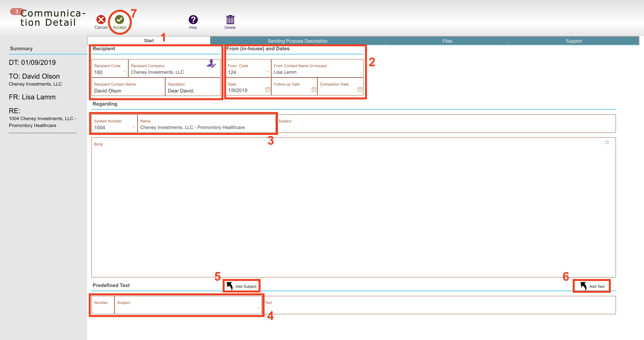Viewport: 644px width, 340px height.
Task: Expand the Predefined Text Subject dropdown
Action: click(x=258, y=308)
